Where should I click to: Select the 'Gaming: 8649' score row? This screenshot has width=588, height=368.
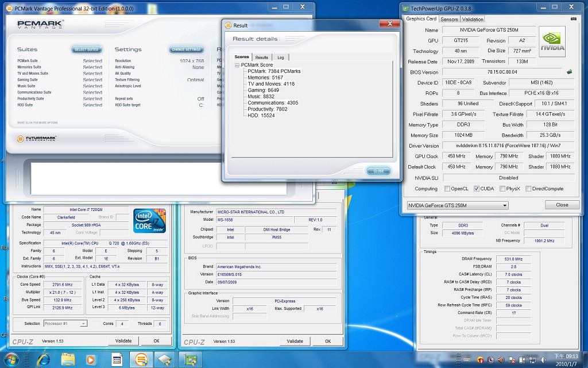pos(263,90)
